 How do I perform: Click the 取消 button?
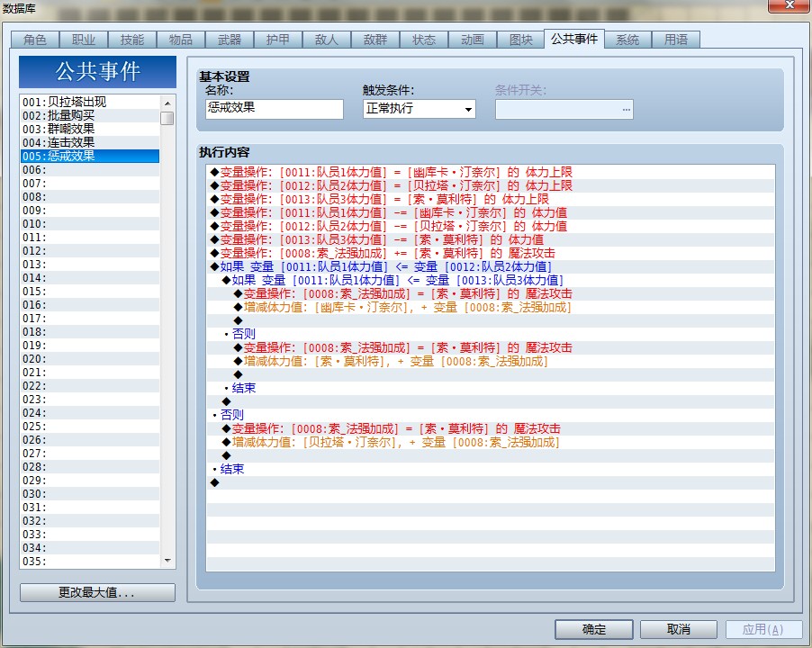point(679,629)
